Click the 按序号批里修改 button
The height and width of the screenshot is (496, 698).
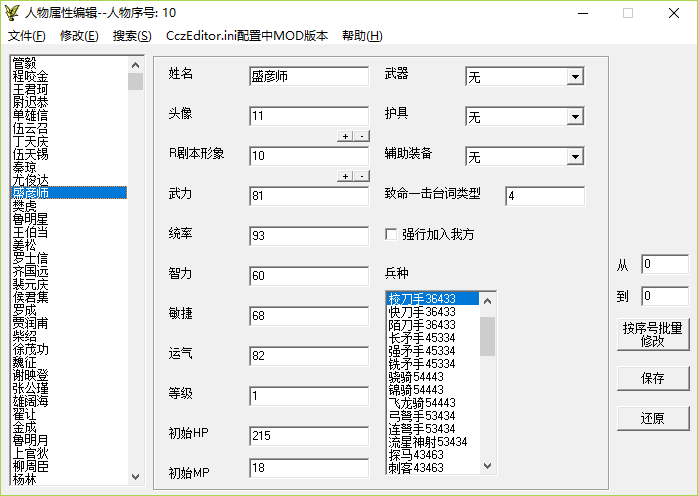pos(653,335)
